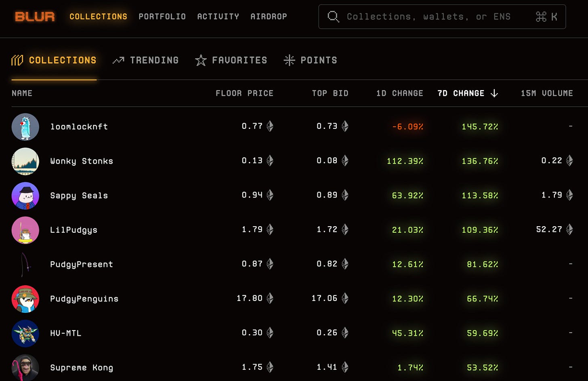Viewport: 588px width, 381px height.
Task: Click Supreme Kong 7D change 53.52%
Action: pyautogui.click(x=483, y=368)
